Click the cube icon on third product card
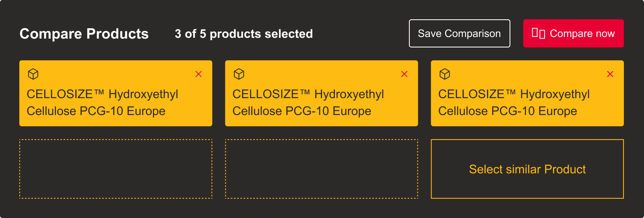The height and width of the screenshot is (218, 644). tap(445, 74)
